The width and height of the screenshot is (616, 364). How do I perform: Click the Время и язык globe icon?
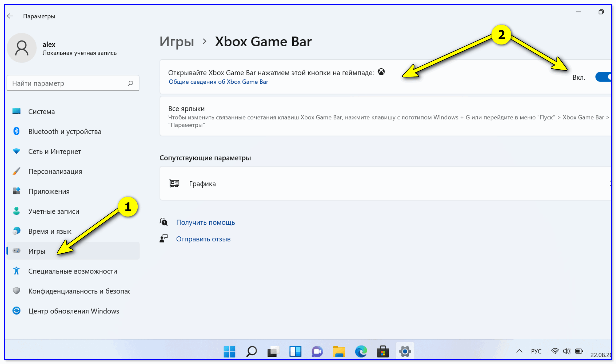17,231
